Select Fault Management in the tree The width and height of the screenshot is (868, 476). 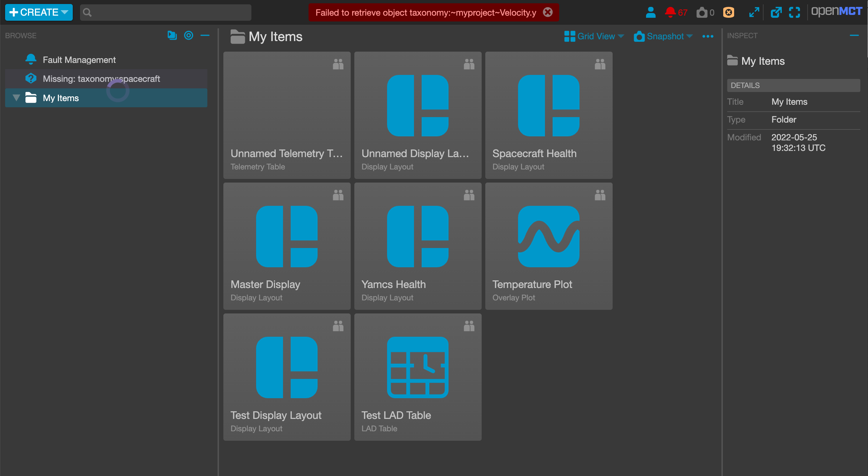click(79, 60)
